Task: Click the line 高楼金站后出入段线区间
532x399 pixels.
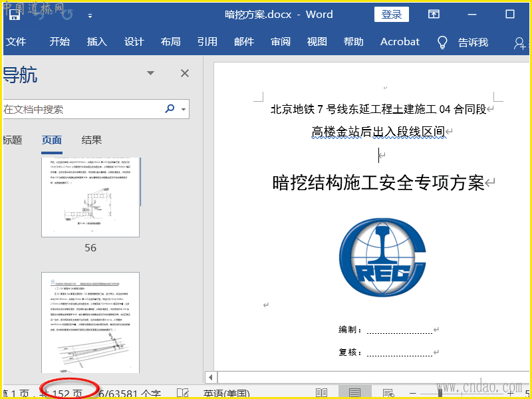Action: click(x=378, y=131)
